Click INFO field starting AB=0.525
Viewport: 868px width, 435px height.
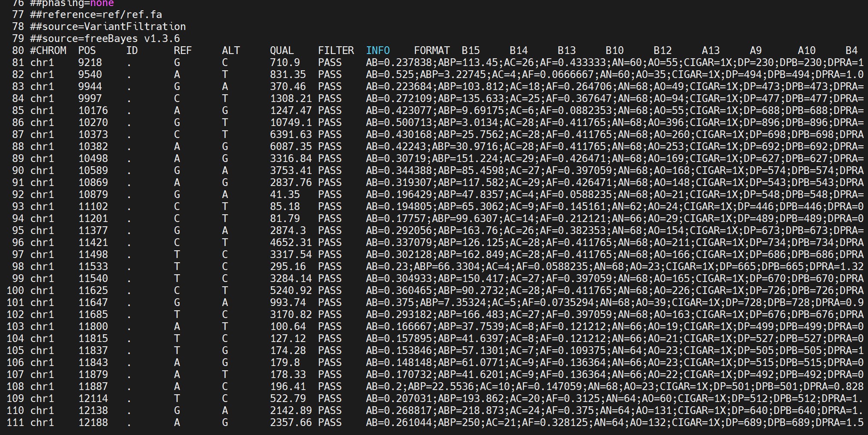(x=615, y=75)
